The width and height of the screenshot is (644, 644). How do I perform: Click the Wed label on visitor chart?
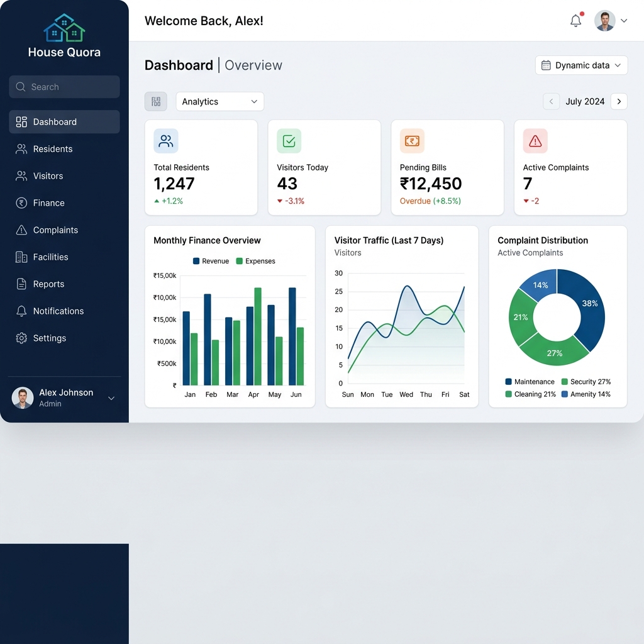[406, 394]
